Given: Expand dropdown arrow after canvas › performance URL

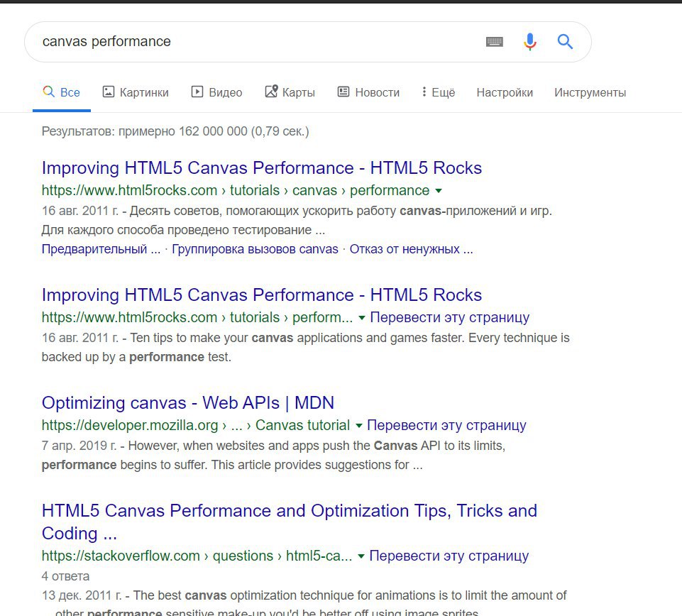Looking at the screenshot, I should point(439,190).
